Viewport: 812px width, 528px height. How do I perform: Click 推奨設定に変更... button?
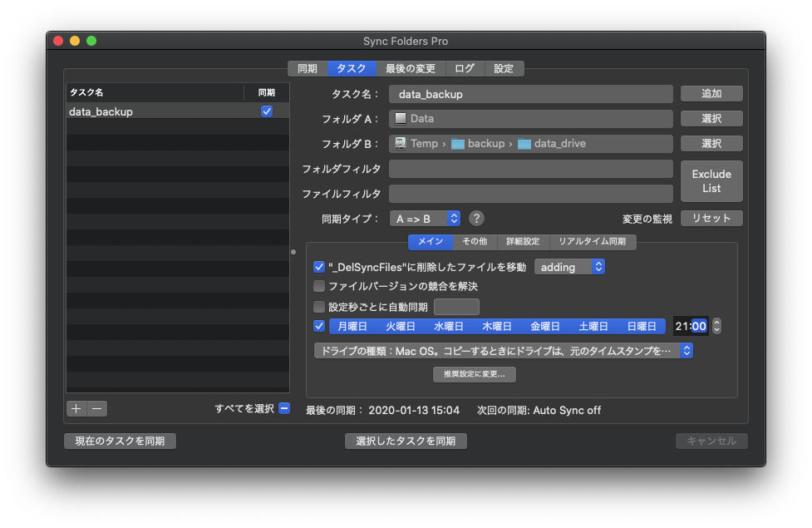coord(475,374)
